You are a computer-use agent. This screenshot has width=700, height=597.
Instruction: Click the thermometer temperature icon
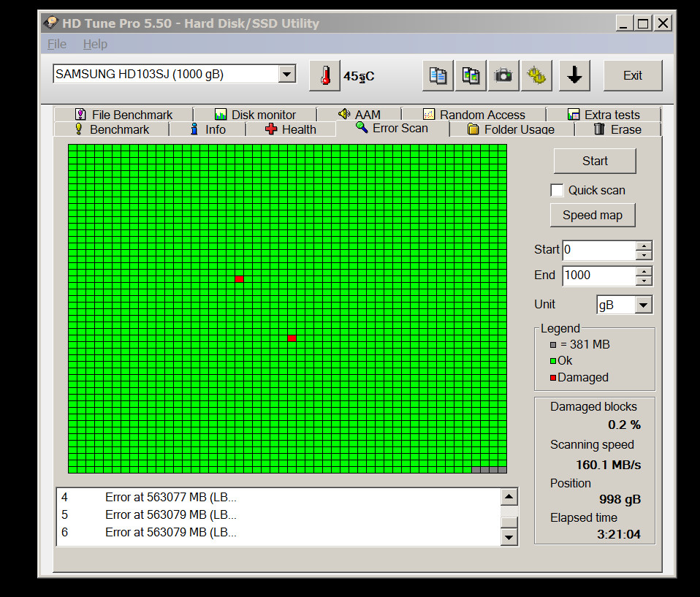324,76
